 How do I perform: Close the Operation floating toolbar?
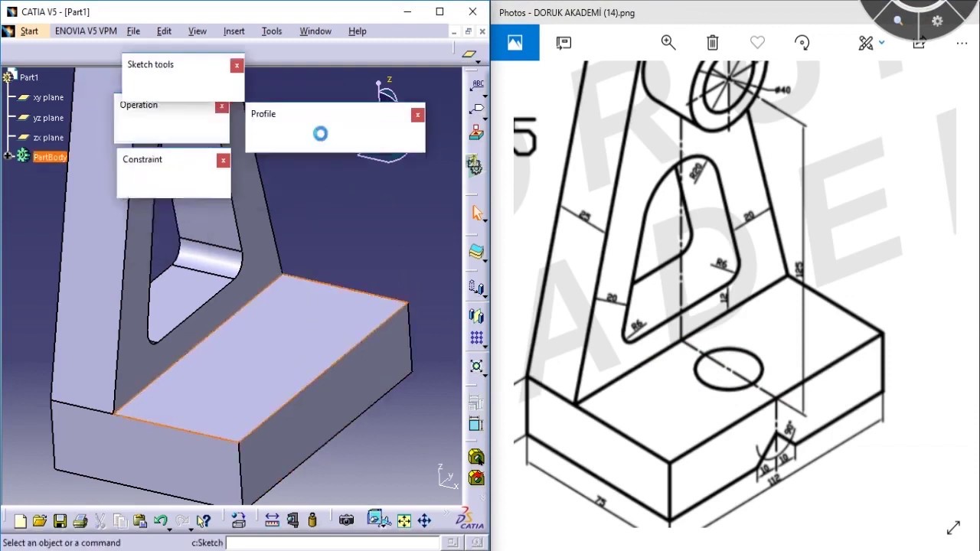pyautogui.click(x=221, y=106)
